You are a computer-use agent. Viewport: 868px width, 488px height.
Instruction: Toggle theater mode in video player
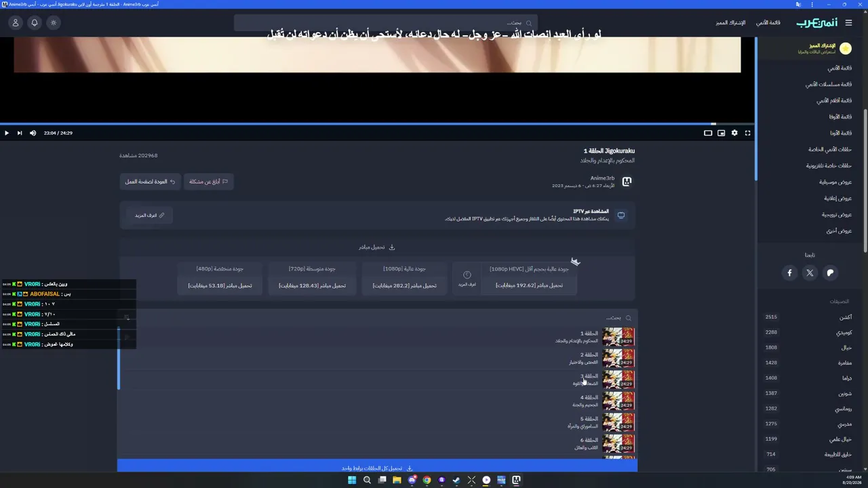click(708, 133)
